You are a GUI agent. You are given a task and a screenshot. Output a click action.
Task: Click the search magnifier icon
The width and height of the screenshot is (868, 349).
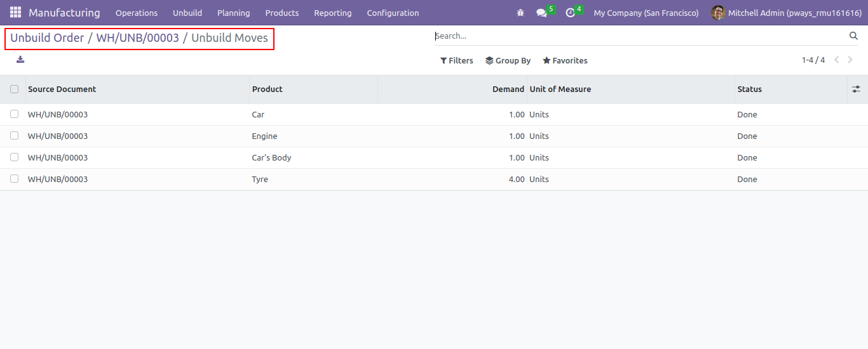tap(853, 36)
